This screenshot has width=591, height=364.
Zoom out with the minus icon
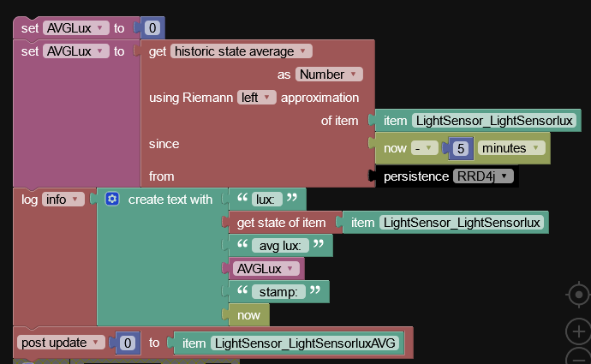(578, 356)
